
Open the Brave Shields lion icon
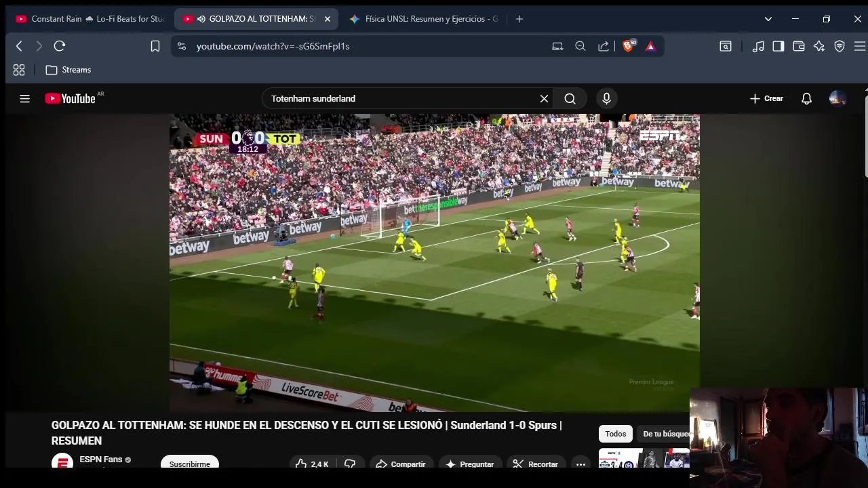coord(628,46)
